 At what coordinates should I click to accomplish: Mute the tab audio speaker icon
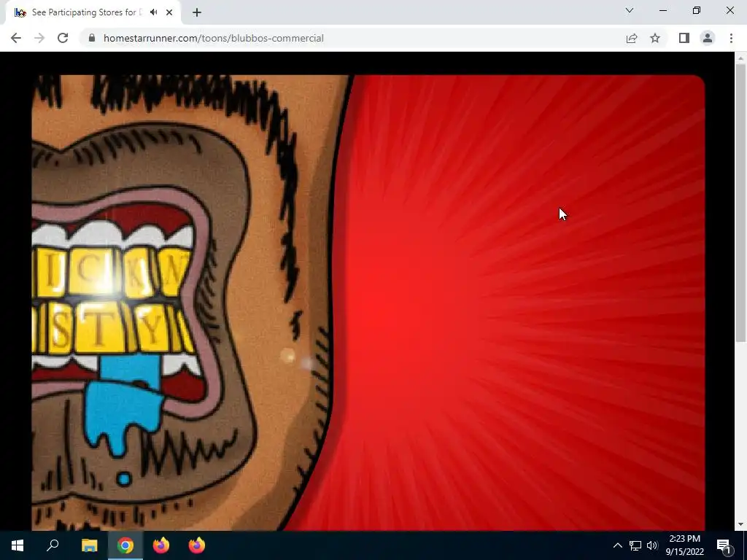click(x=153, y=12)
